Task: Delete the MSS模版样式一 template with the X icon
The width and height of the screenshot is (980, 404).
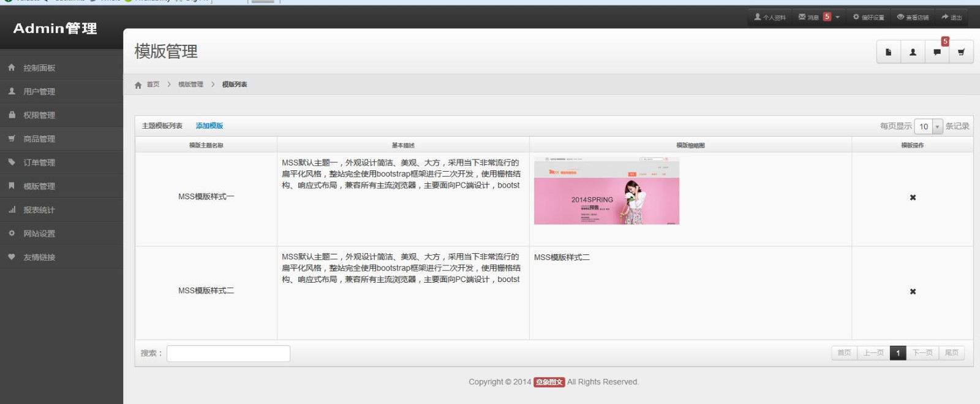Action: (913, 197)
